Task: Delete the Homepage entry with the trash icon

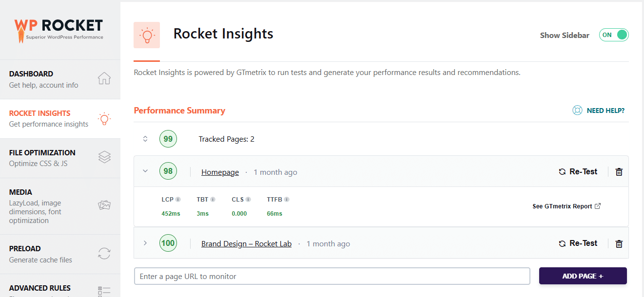Action: point(619,171)
